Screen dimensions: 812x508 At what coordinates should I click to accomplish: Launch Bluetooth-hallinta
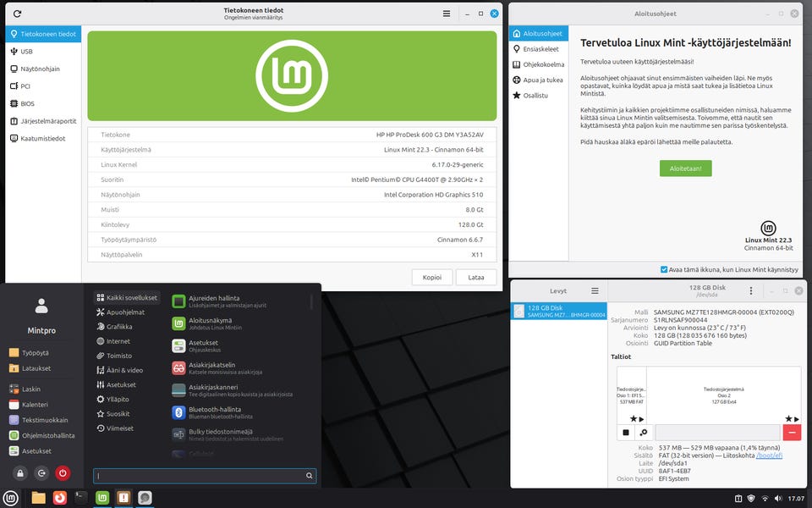tap(239, 412)
